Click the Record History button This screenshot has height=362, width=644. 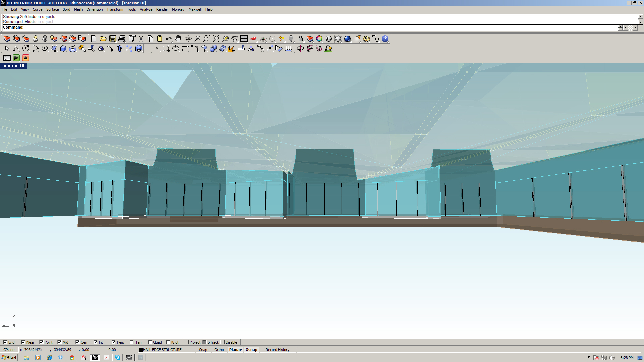point(277,350)
